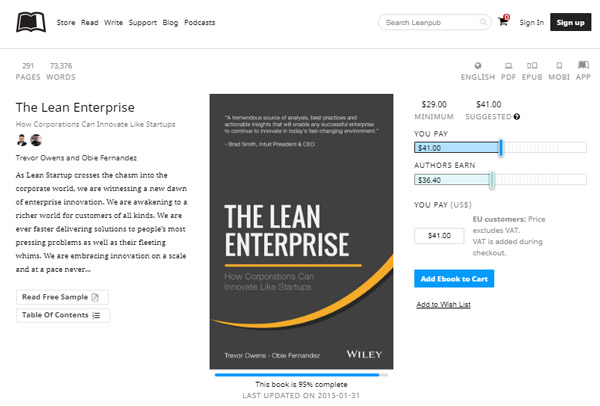
Task: Click the $41.00 price input field
Action: pos(439,236)
